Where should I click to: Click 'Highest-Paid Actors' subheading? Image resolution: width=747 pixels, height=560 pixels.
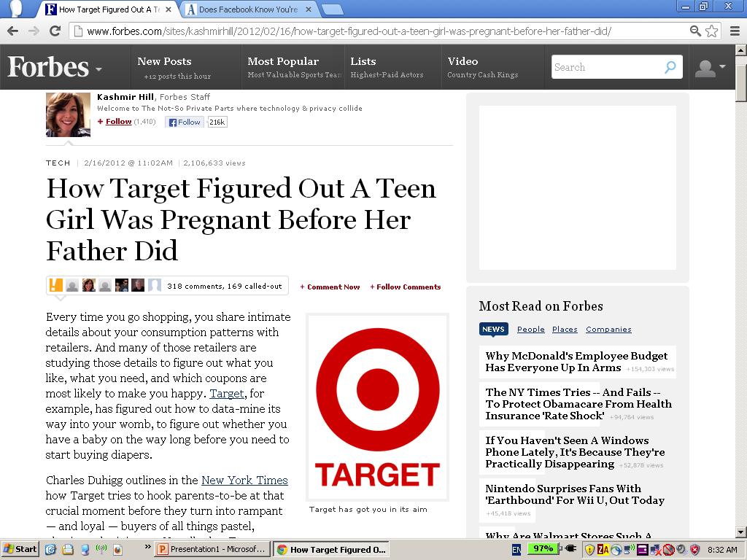[x=387, y=75]
